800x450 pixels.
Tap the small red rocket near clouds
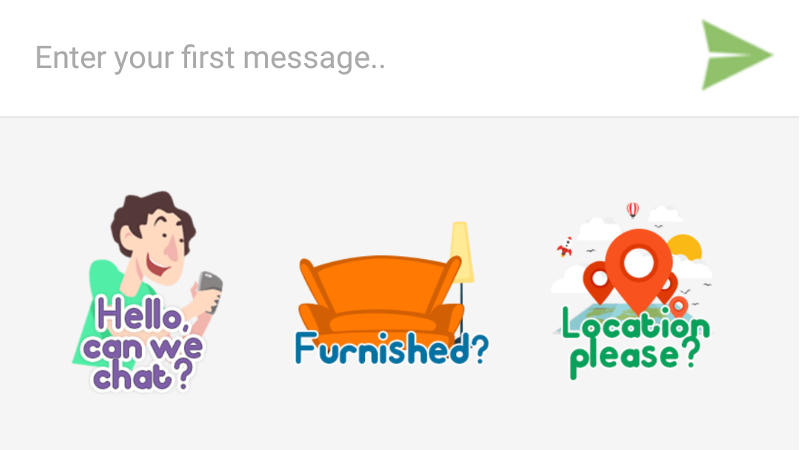click(564, 247)
